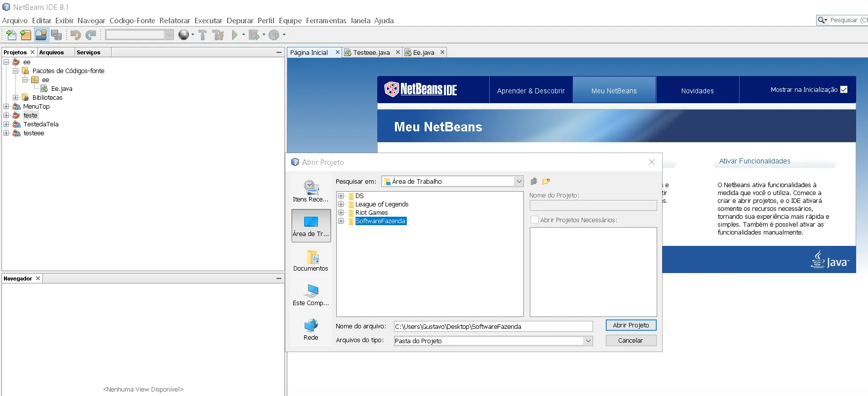Expand the Bibliotecas node

15,98
